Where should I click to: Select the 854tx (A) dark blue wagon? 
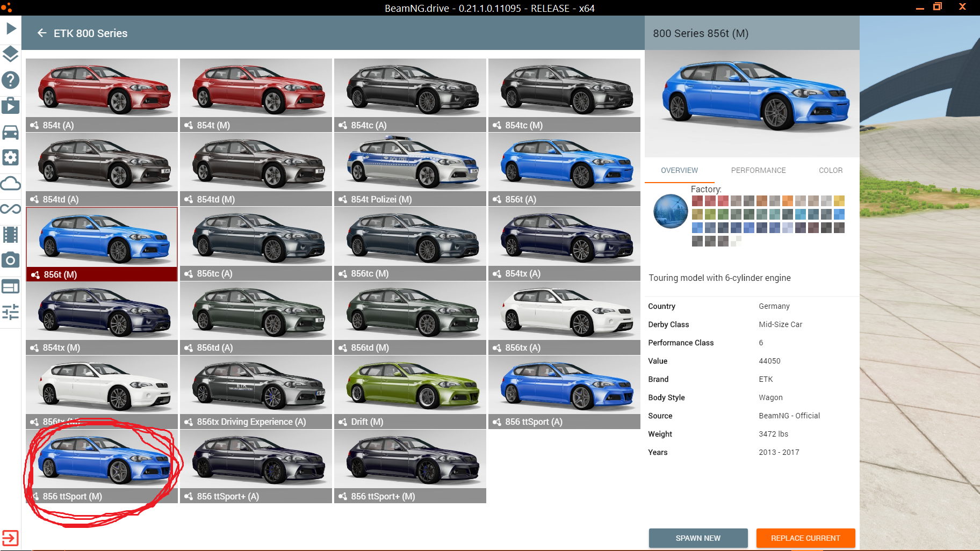[564, 243]
